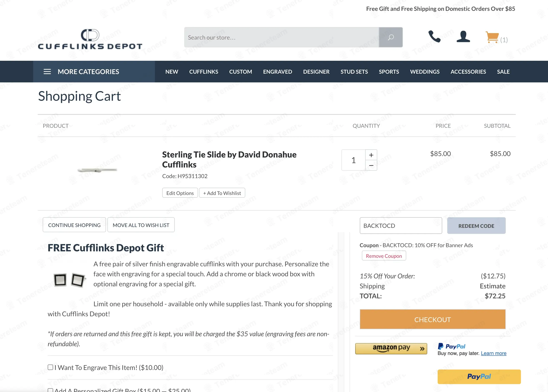Click the coupon code input field
Viewport: 548px width, 392px height.
(401, 226)
